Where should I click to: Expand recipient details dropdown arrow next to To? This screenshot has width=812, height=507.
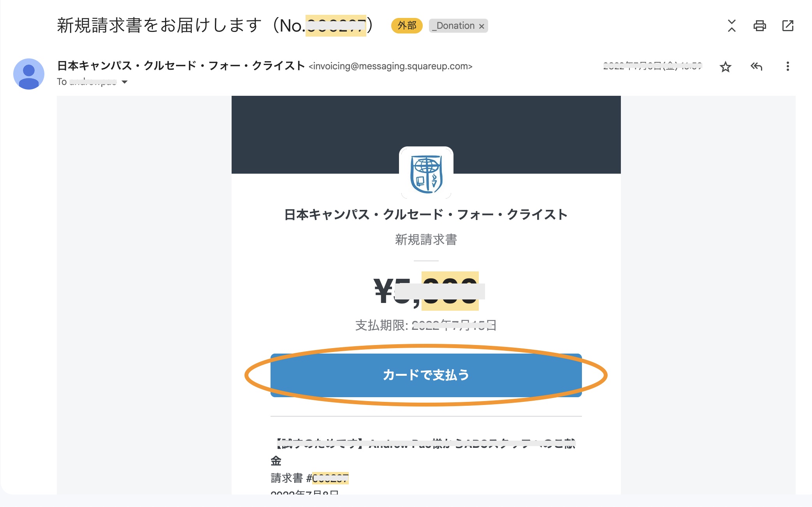125,82
